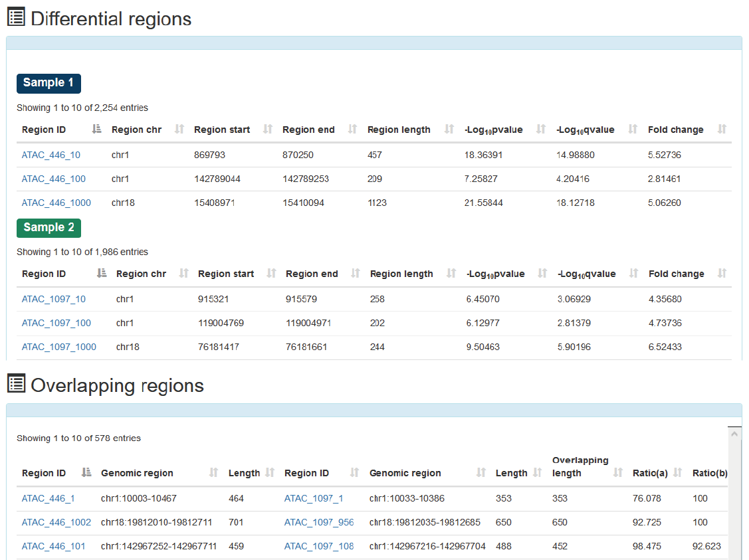
Task: Open region ATAC_446_10 link
Action: pyautogui.click(x=51, y=155)
